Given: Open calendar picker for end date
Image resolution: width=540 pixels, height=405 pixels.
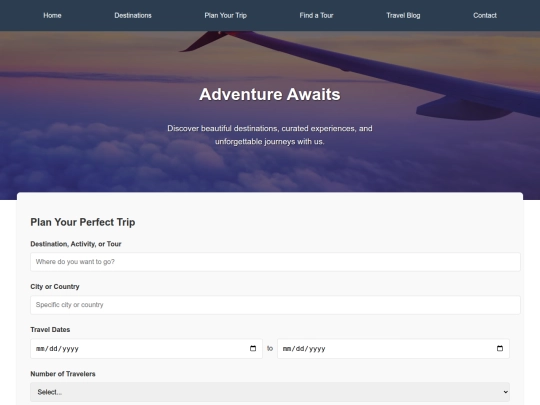Looking at the screenshot, I should [x=500, y=349].
